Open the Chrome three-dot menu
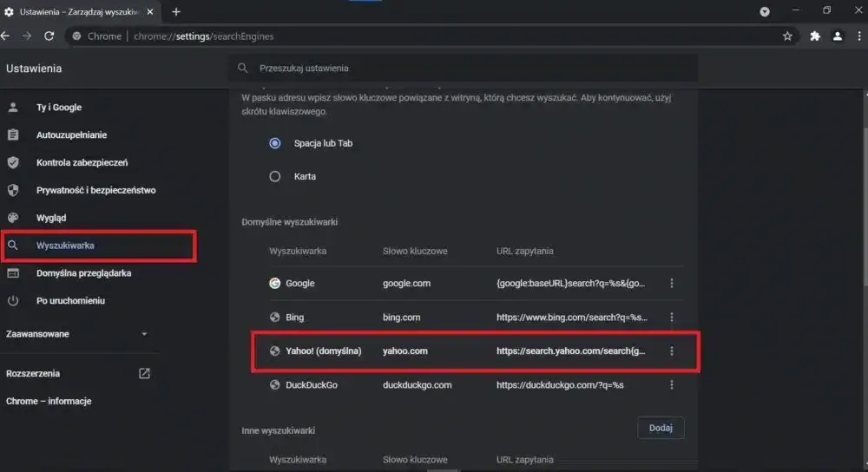Viewport: 868px width, 472px height. tap(859, 36)
